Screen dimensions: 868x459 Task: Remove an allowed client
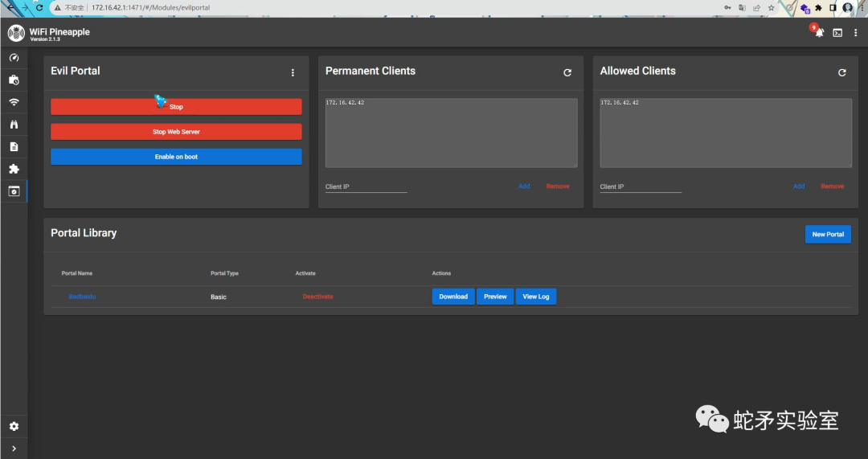832,186
